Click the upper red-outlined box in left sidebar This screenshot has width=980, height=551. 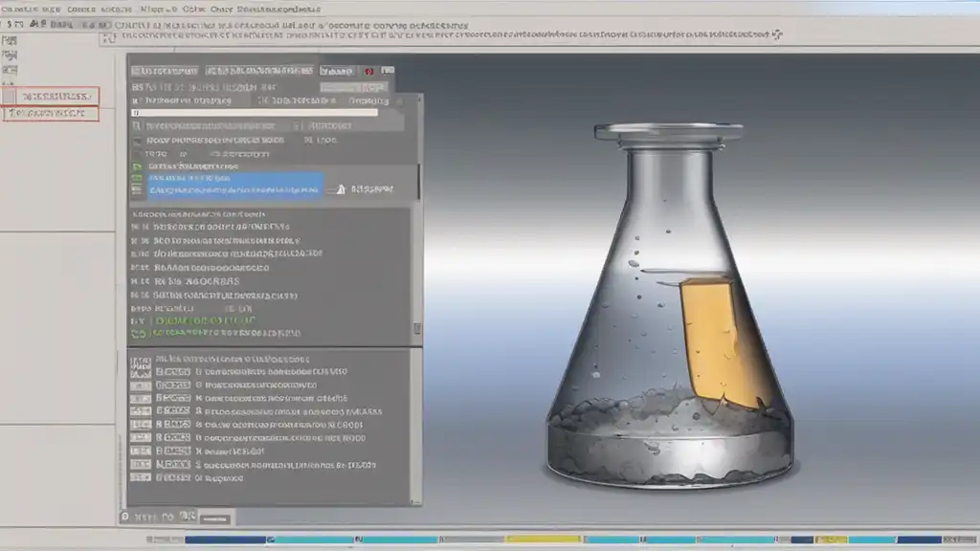[x=51, y=97]
